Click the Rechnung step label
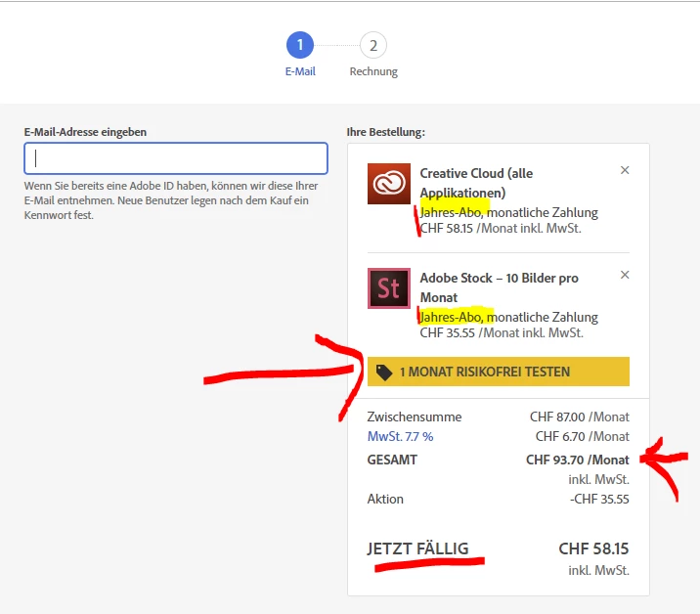The height and width of the screenshot is (614, 700). 373,71
